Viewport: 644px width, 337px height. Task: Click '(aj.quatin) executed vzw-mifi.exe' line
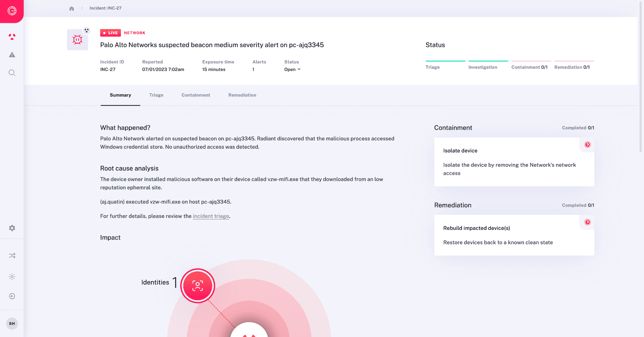point(166,202)
